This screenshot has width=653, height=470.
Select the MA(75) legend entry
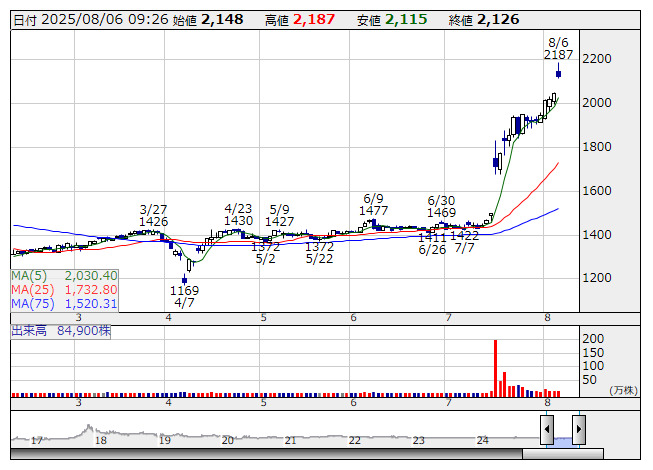pyautogui.click(x=65, y=303)
